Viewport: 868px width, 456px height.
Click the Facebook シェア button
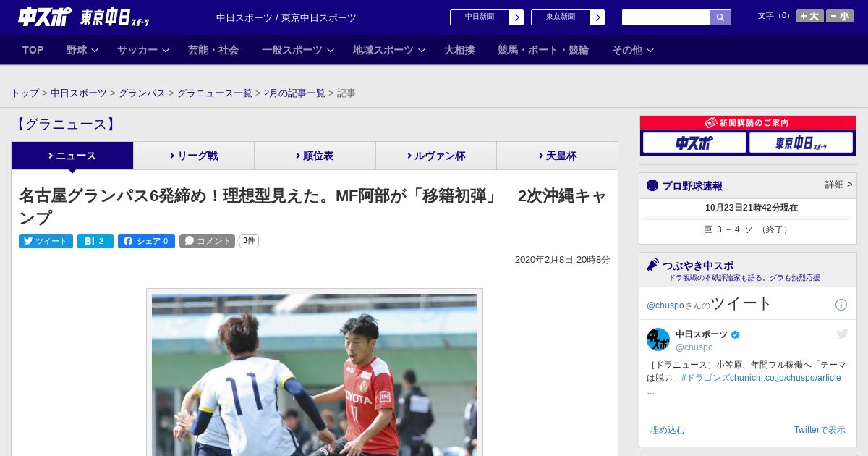[146, 241]
